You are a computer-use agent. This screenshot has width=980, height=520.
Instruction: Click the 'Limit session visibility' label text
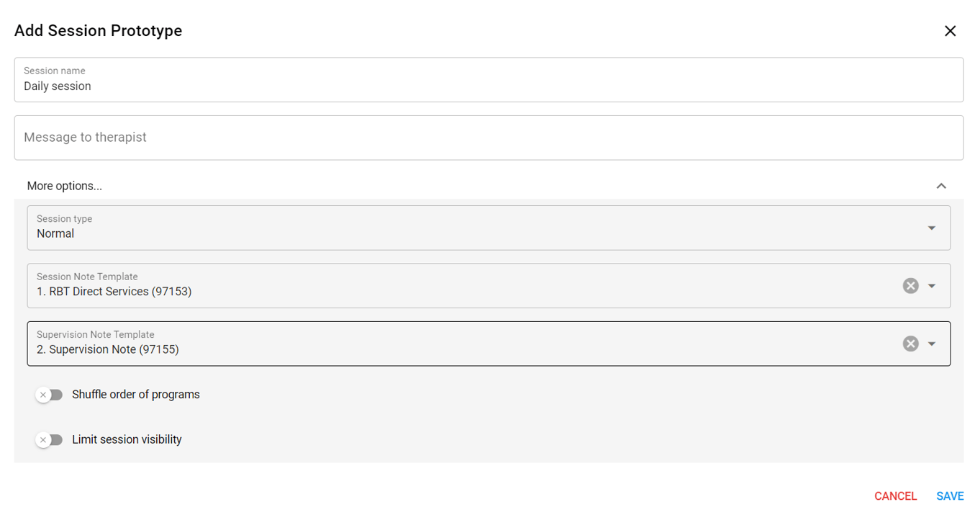pyautogui.click(x=127, y=439)
